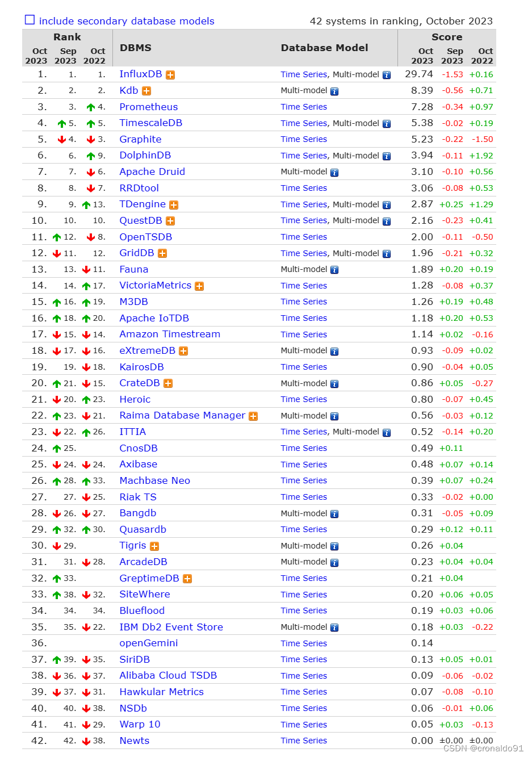532x757 pixels.
Task: Click Multi-model info icon in Bangdb row
Action: 334,514
